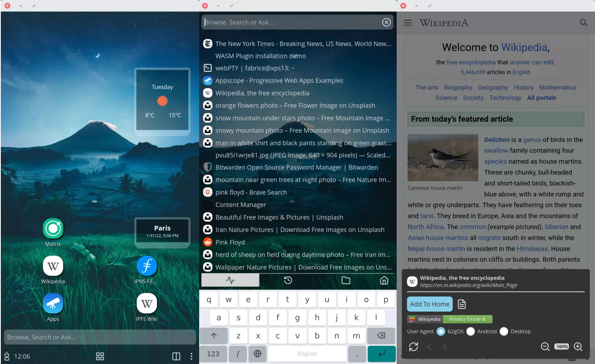This screenshot has width=595, height=364.
Task: Switch to the home tab above the keyboard
Action: click(384, 280)
